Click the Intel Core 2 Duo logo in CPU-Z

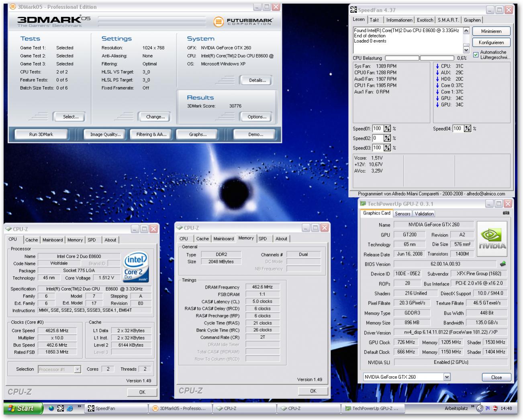click(136, 267)
